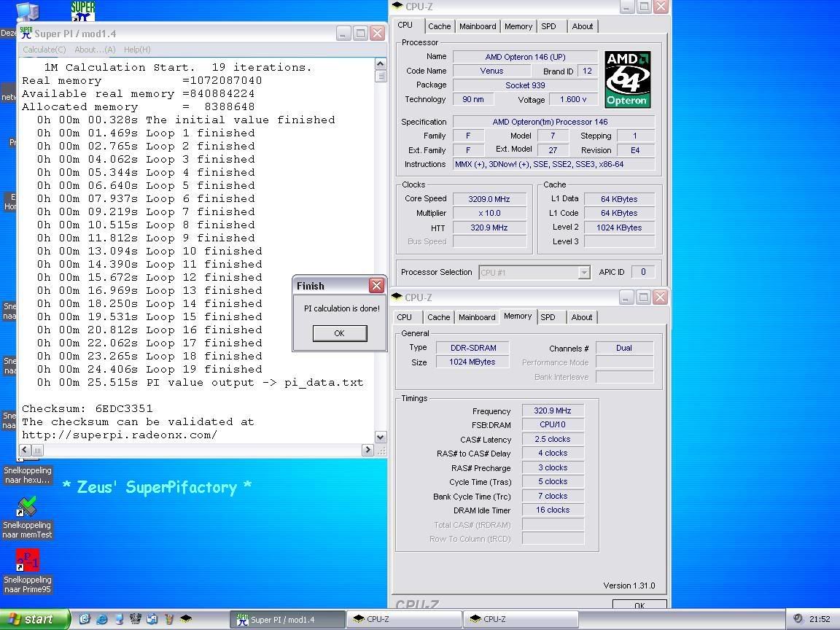The height and width of the screenshot is (630, 840).
Task: Click the taskbar clock showing 21:52
Action: [820, 619]
